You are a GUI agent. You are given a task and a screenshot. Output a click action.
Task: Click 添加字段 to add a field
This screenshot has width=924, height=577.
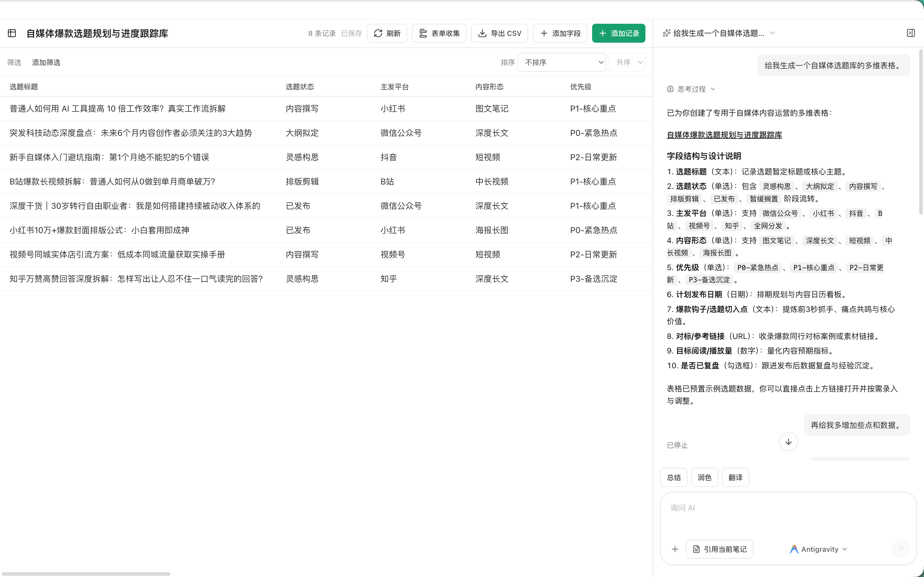(560, 33)
